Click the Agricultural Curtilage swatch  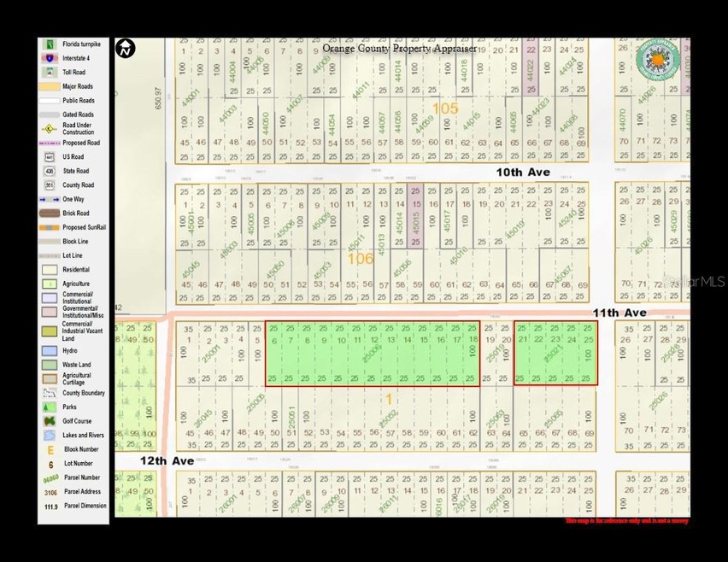pos(50,378)
